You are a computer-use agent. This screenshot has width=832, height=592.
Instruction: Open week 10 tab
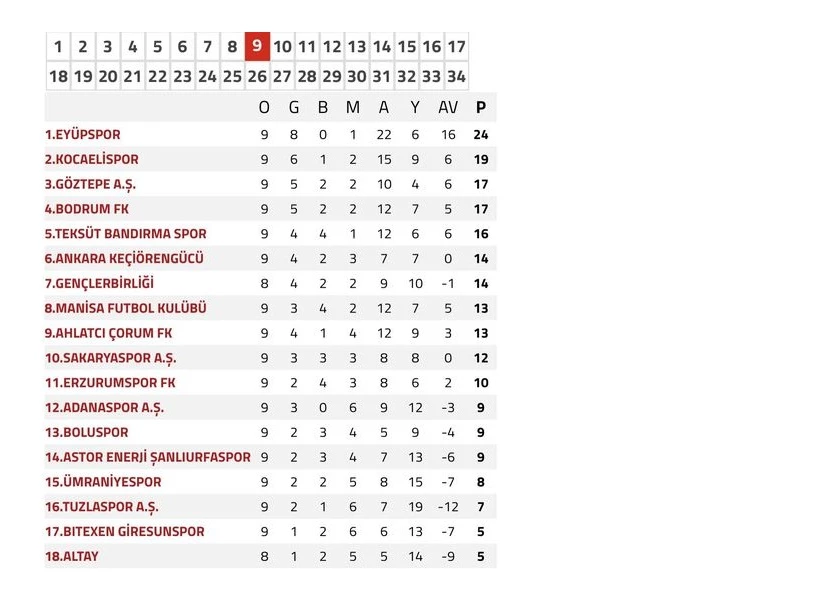pyautogui.click(x=283, y=46)
